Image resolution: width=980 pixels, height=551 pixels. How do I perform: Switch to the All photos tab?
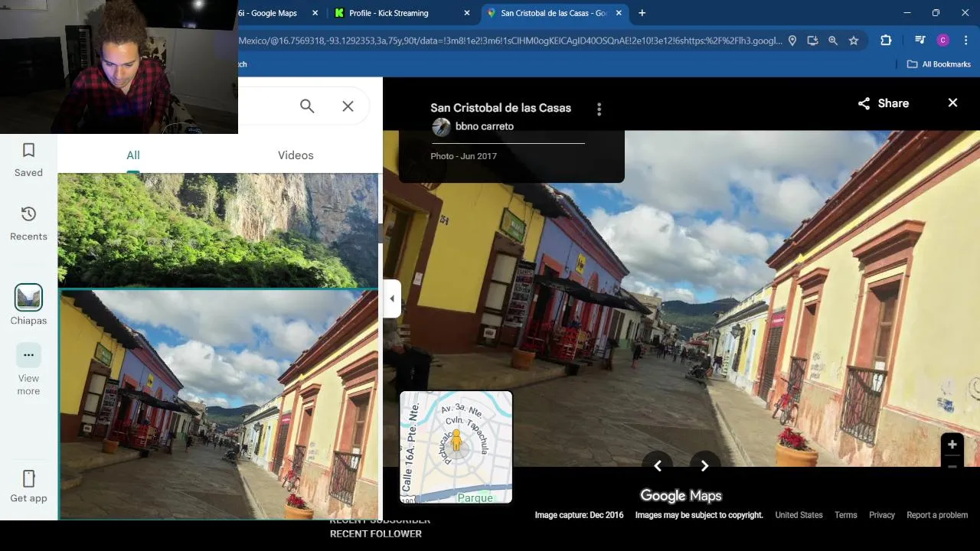133,155
